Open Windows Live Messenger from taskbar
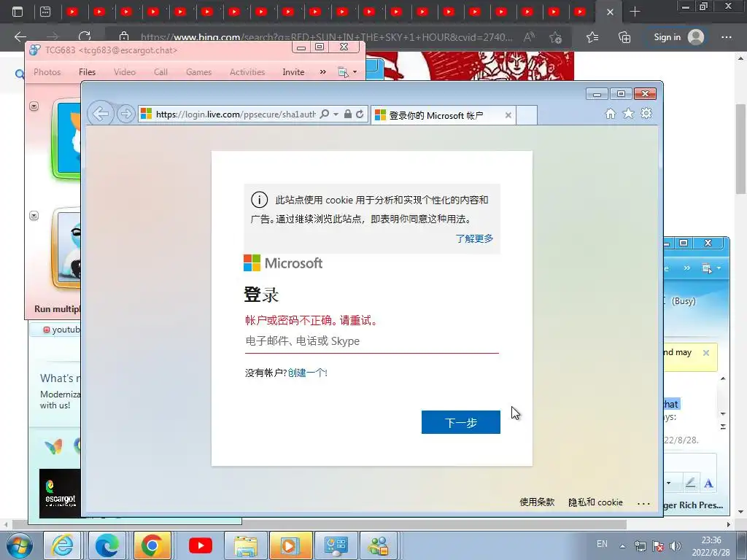Image resolution: width=747 pixels, height=560 pixels. 379,545
